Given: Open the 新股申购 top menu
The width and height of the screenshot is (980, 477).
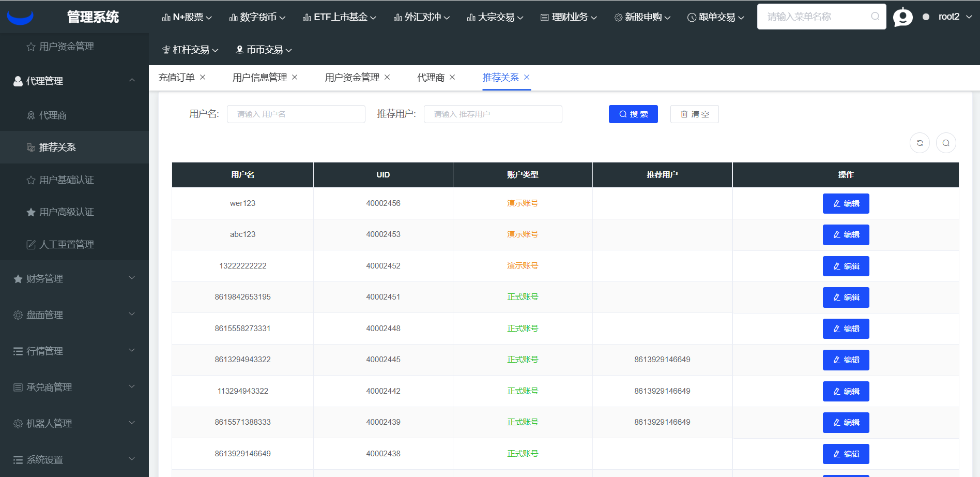Looking at the screenshot, I should (642, 17).
